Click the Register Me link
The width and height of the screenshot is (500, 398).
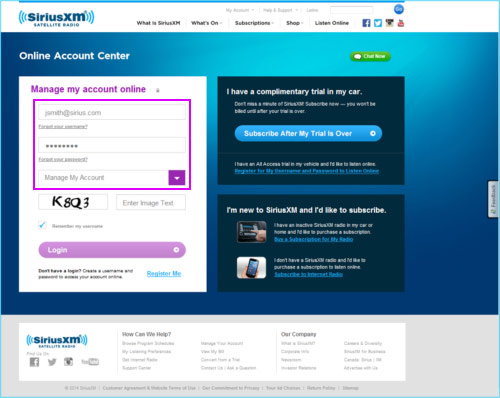(164, 274)
